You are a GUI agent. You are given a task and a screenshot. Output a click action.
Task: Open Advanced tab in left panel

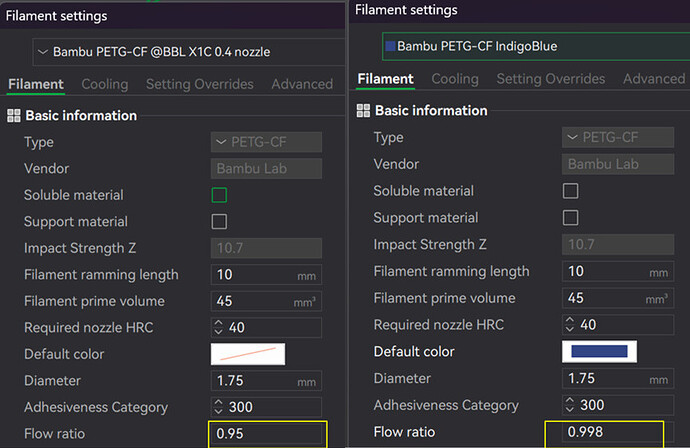coord(302,84)
